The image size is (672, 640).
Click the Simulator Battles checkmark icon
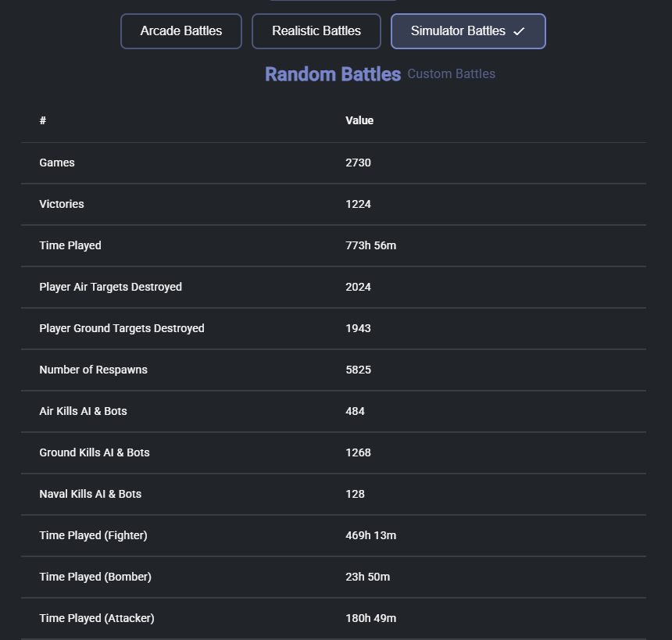[x=519, y=32]
